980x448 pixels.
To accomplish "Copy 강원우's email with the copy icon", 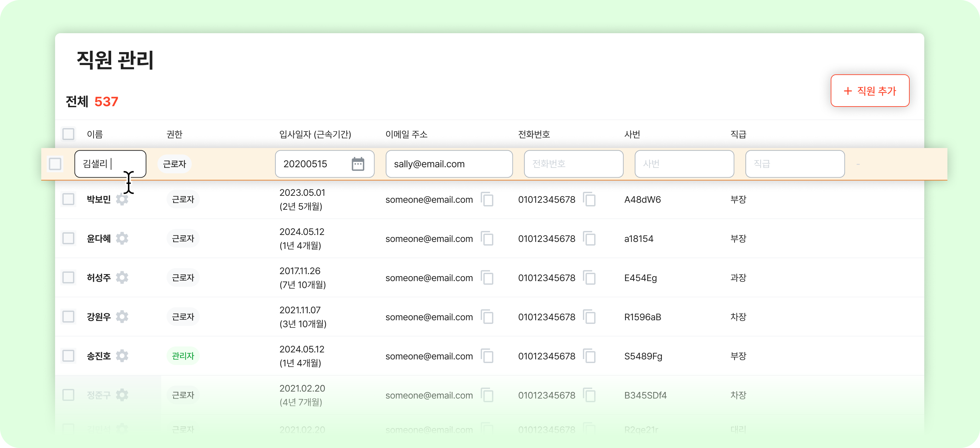I will tap(487, 317).
